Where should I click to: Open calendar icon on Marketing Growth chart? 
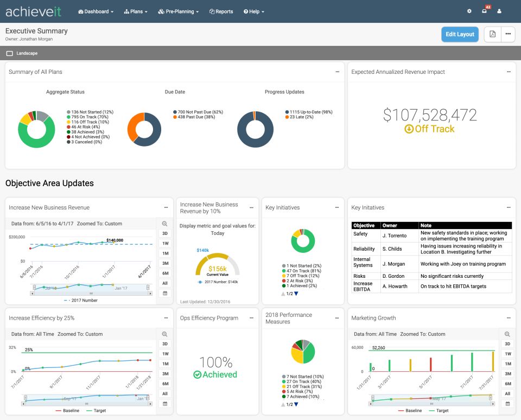click(x=507, y=404)
